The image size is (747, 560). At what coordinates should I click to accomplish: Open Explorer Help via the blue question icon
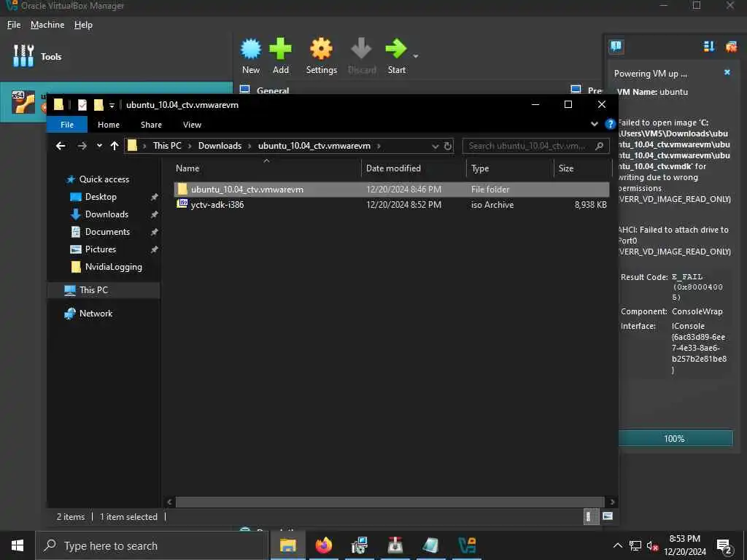tap(610, 124)
